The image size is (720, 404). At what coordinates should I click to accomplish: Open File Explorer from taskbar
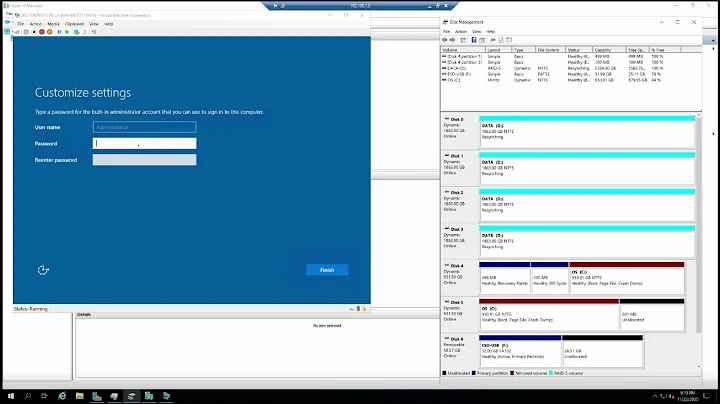click(x=79, y=396)
